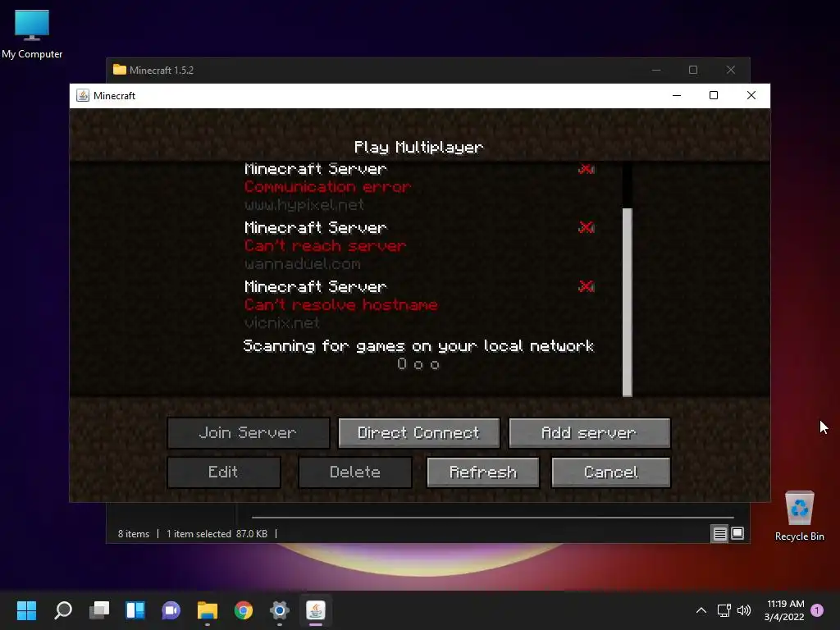Minimize the Minecraft 1.5.2 explorer window
The height and width of the screenshot is (630, 840).
[x=656, y=70]
